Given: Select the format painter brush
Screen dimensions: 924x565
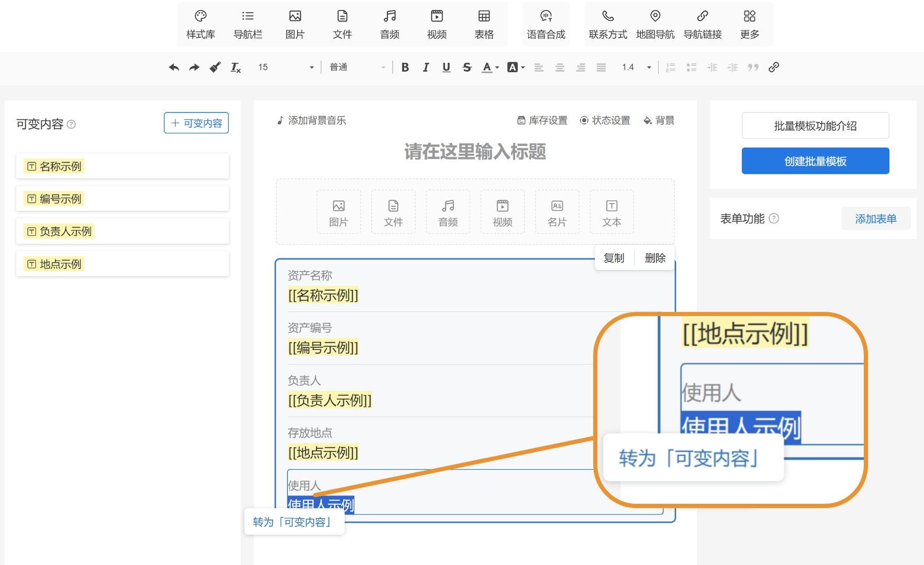Looking at the screenshot, I should [x=215, y=67].
